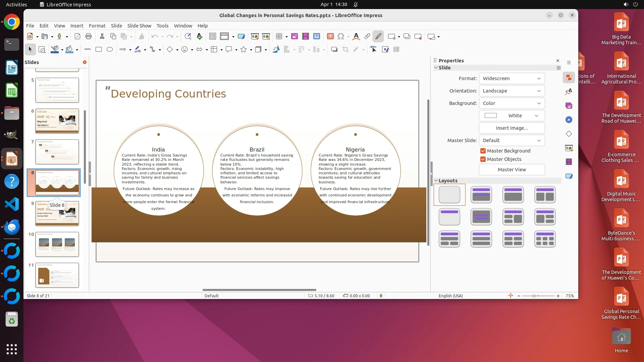Open the Slide Show menu
644x362 pixels.
pyautogui.click(x=139, y=26)
